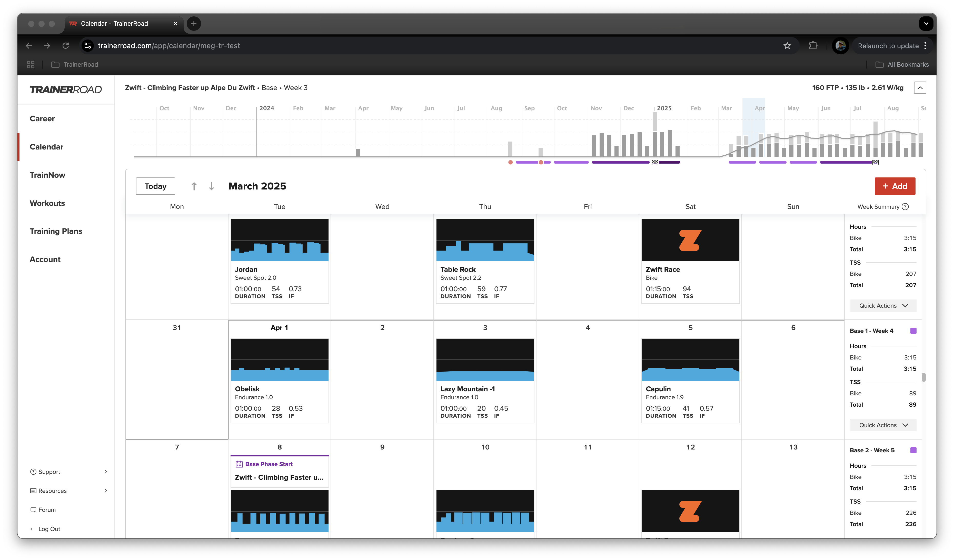The image size is (954, 560).
Task: Open the April 10 workout chart thumbnail
Action: pyautogui.click(x=485, y=511)
